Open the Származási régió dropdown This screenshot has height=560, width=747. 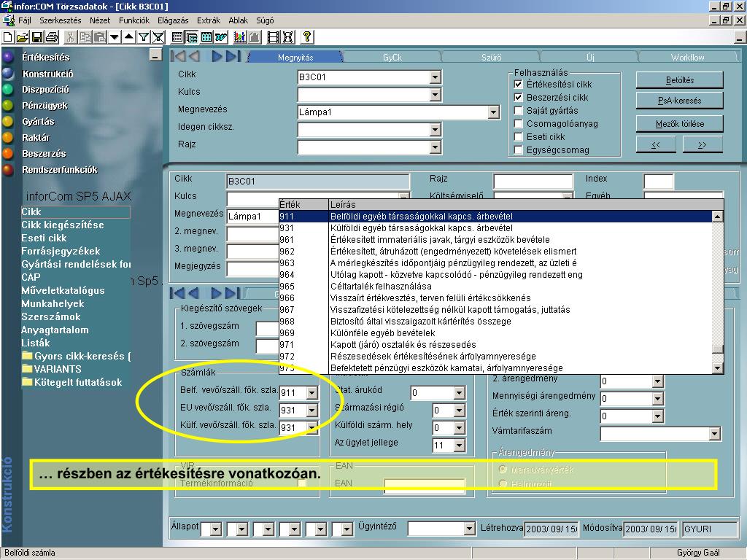(x=460, y=411)
